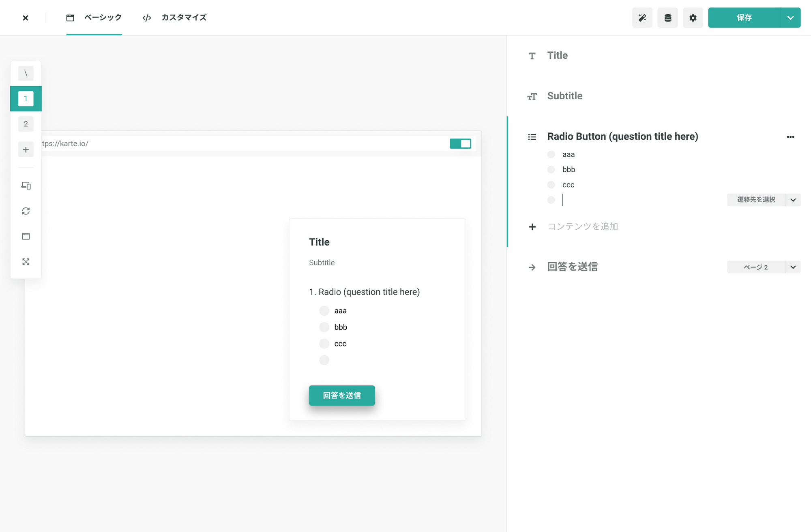Click コンテンツを追加 to add content
Screen dimensions: 811x532
tap(582, 226)
